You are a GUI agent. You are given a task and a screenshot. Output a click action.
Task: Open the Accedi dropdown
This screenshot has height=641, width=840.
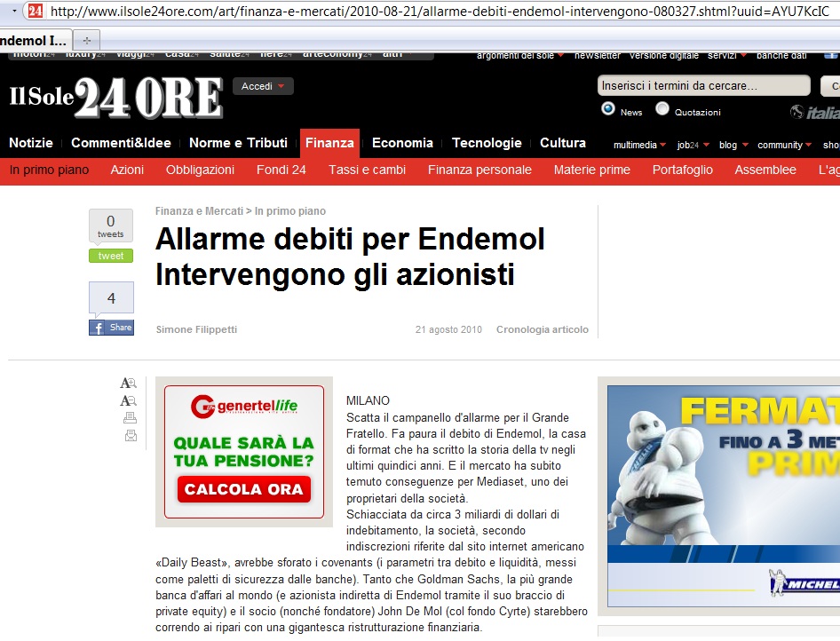click(263, 86)
